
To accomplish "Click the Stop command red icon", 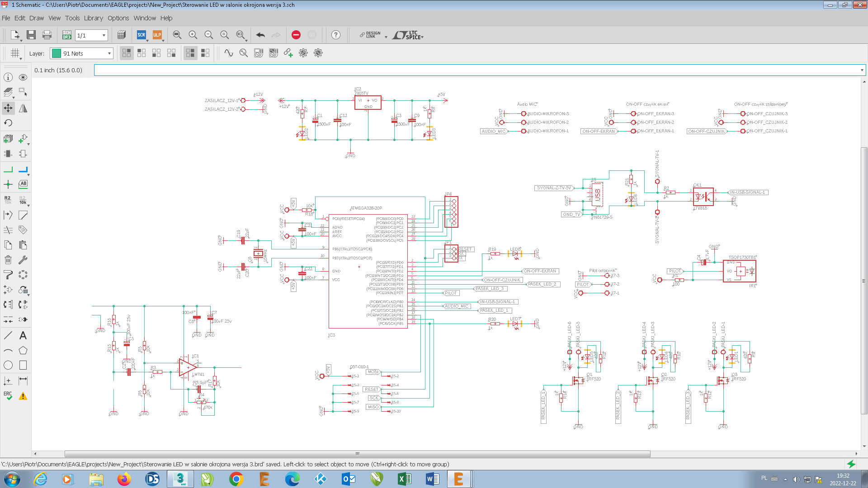I will [x=296, y=35].
